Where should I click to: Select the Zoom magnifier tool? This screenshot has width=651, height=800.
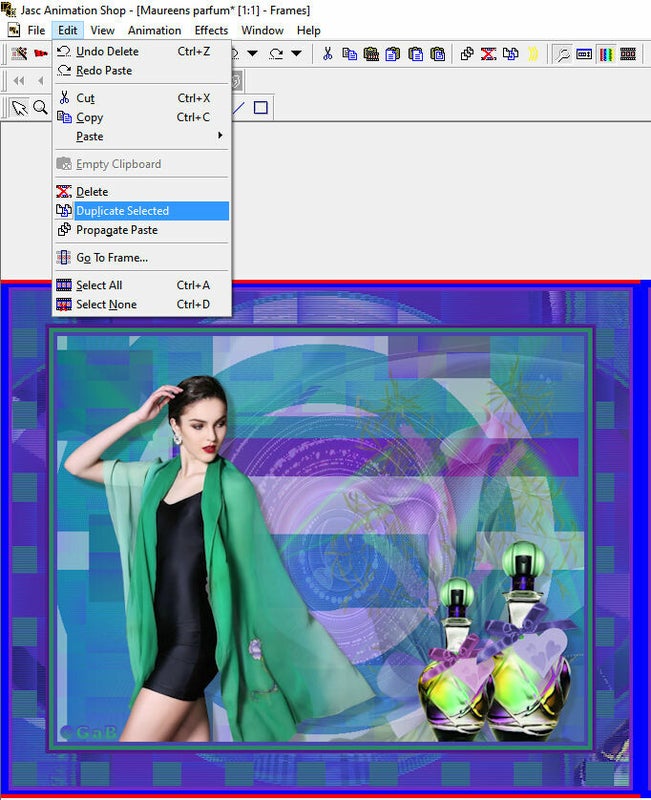[x=40, y=108]
